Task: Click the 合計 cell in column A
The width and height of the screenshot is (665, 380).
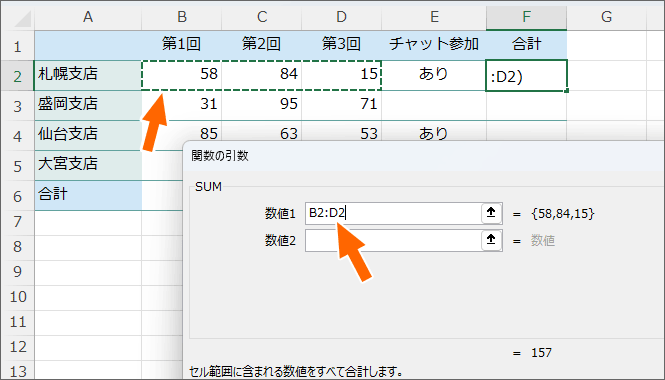Action: click(x=88, y=196)
